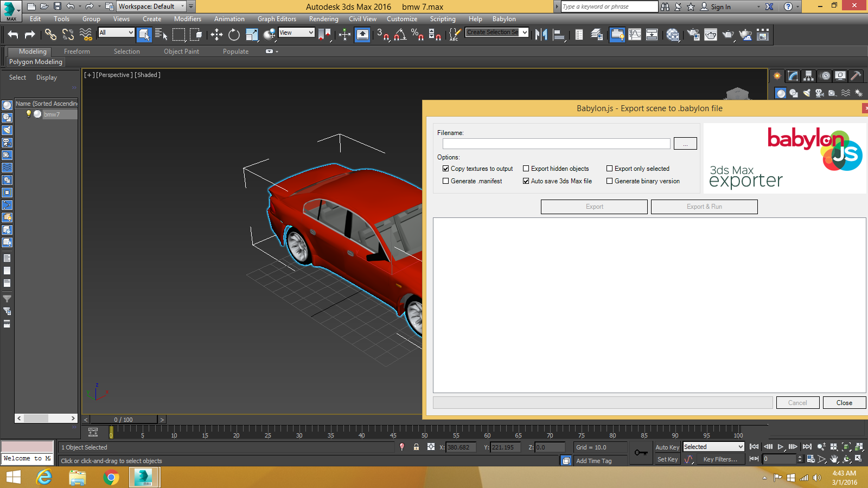868x488 pixels.
Task: Activate the Select and Rotate tool
Action: click(x=234, y=35)
